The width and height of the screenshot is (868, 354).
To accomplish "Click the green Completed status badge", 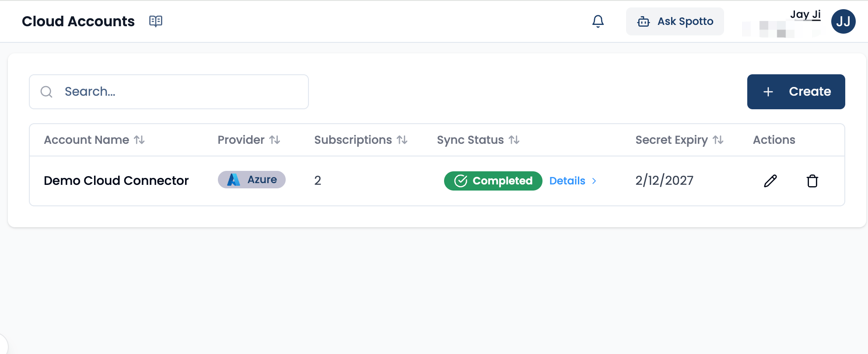I will coord(493,181).
